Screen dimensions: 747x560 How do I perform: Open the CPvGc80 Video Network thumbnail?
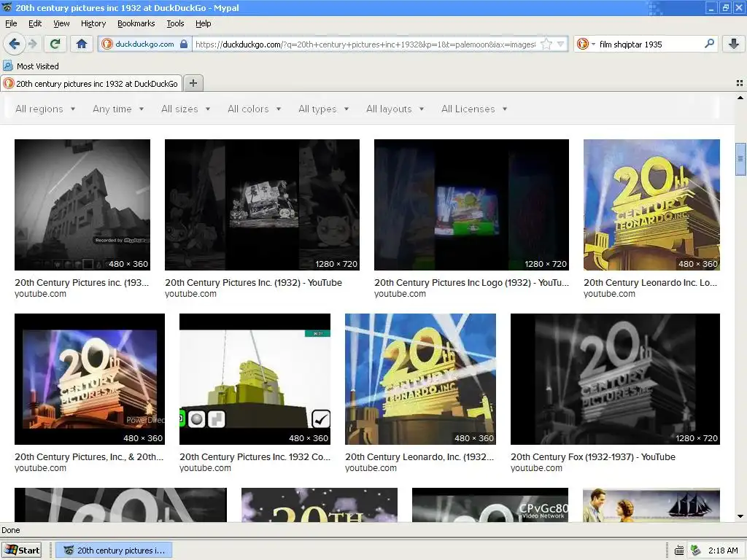[x=489, y=505]
